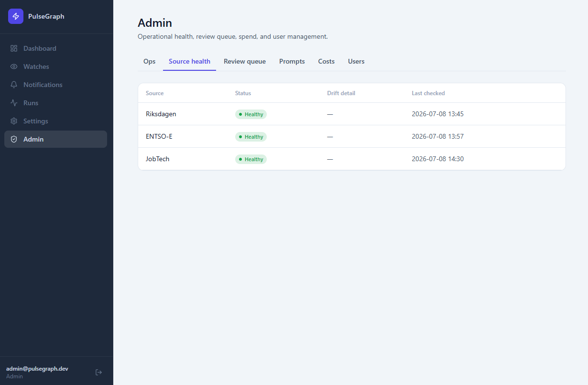Screen dimensions: 588x385
Task: Click timestamp 2026-07-08 14:30
Action: click(438, 159)
